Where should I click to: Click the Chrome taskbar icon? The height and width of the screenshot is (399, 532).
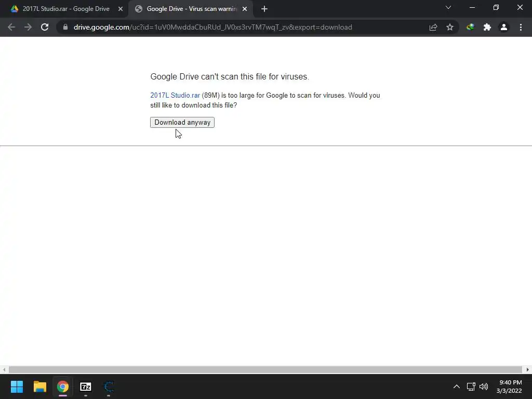(63, 387)
